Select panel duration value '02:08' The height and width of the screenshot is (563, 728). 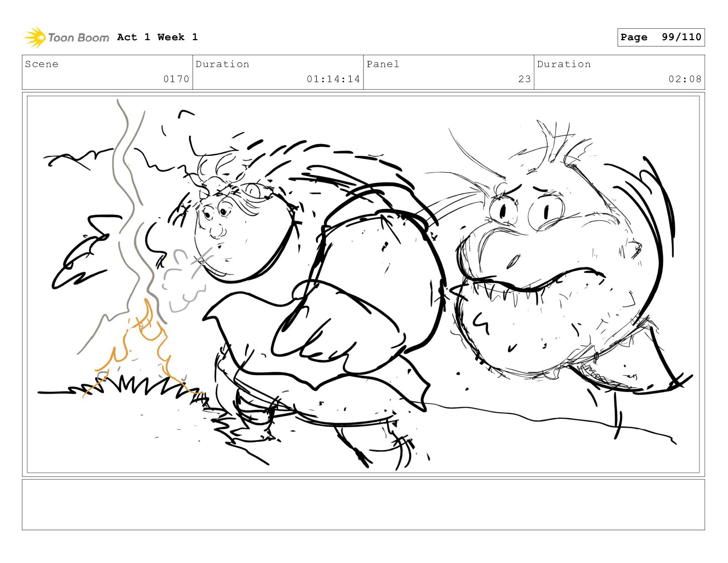(685, 79)
